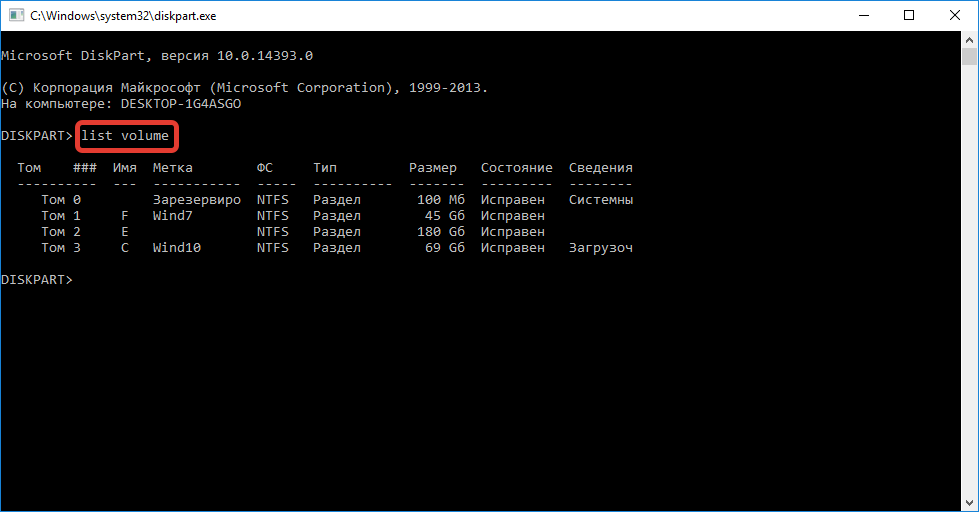This screenshot has height=512, width=979.
Task: Click 'Исправен' status in Том 0 row
Action: (513, 200)
